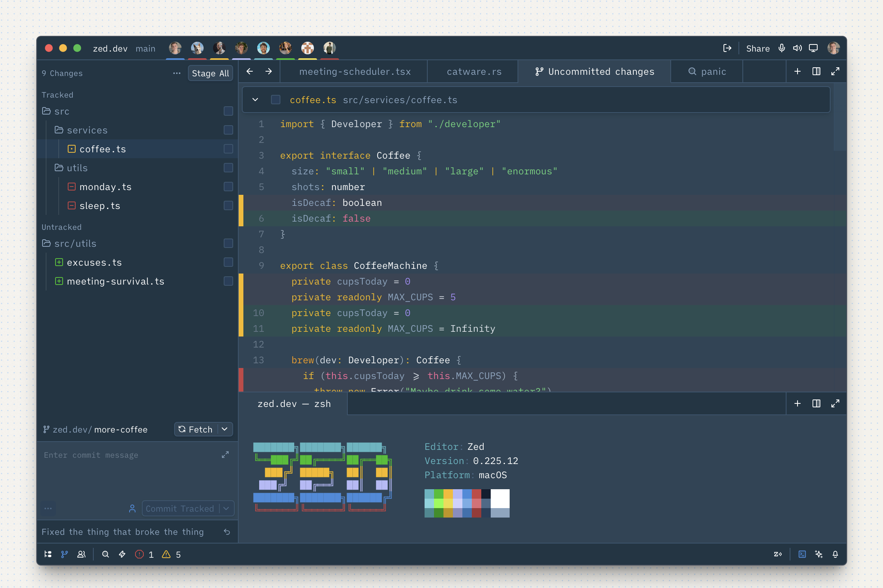Click the search magnifier icon in status bar
The image size is (883, 588).
coord(106,554)
